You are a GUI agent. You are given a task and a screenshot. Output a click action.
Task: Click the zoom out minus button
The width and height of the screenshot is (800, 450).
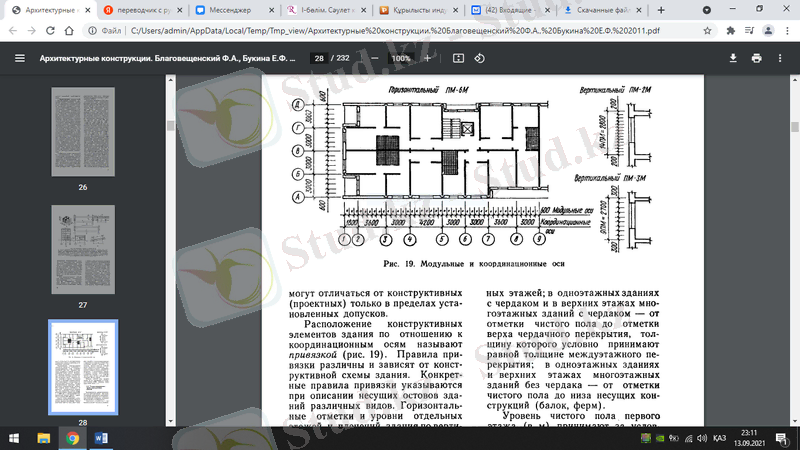(x=373, y=58)
